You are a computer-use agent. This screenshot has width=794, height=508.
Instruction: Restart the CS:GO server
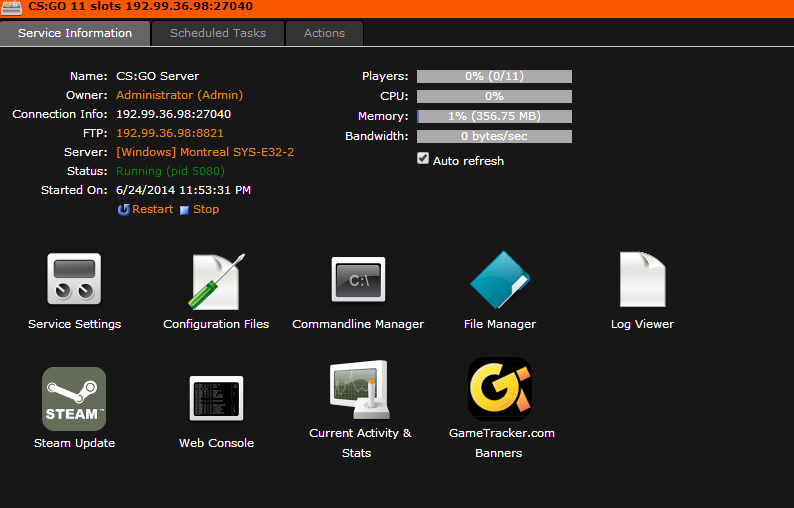[145, 209]
